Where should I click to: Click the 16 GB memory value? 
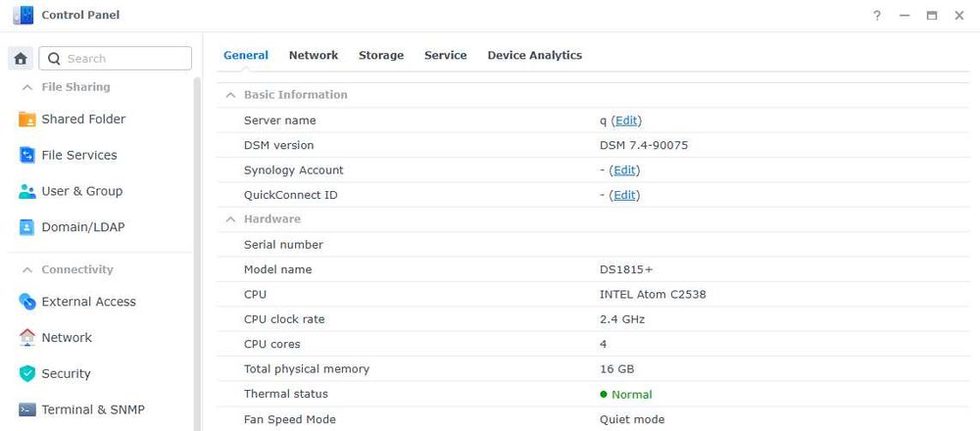[x=616, y=369]
